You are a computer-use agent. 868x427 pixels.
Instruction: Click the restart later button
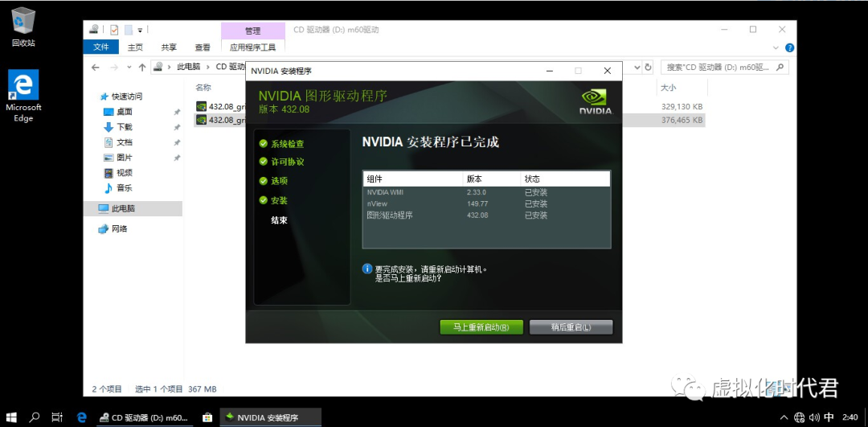pyautogui.click(x=571, y=327)
